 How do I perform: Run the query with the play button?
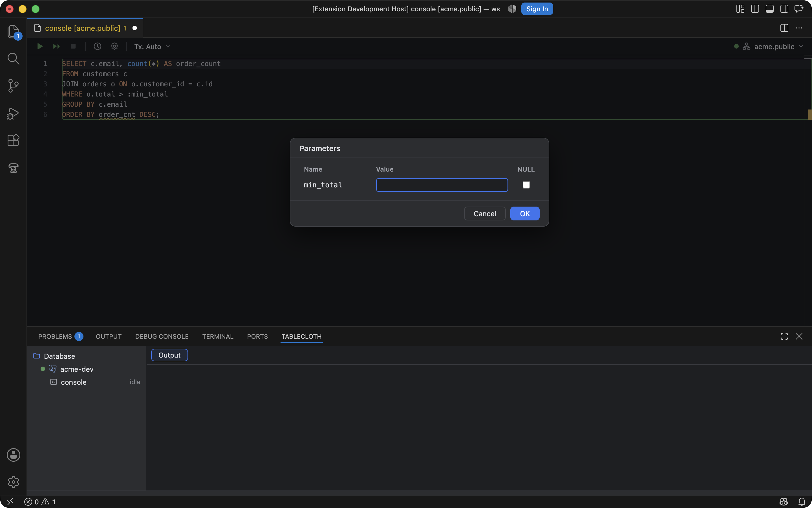pyautogui.click(x=40, y=46)
